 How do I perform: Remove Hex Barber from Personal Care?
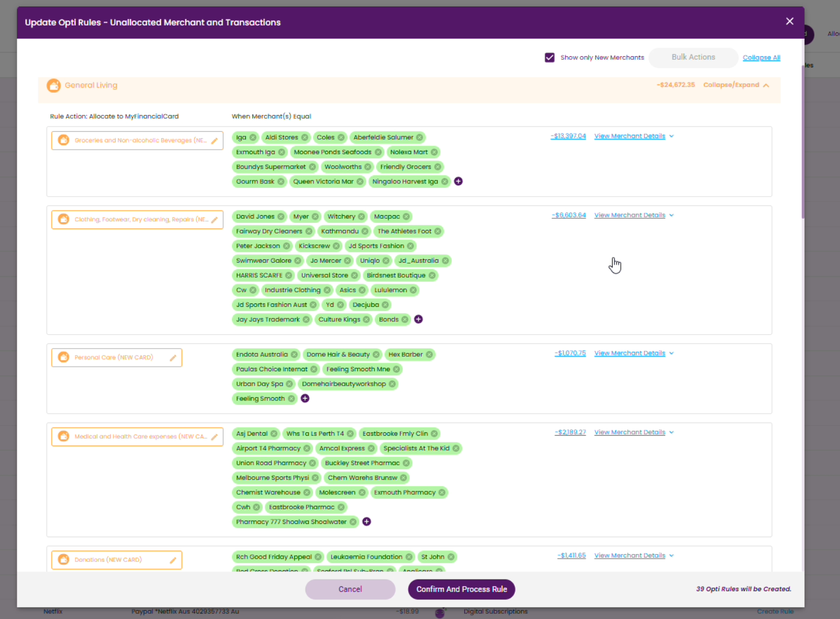(429, 354)
